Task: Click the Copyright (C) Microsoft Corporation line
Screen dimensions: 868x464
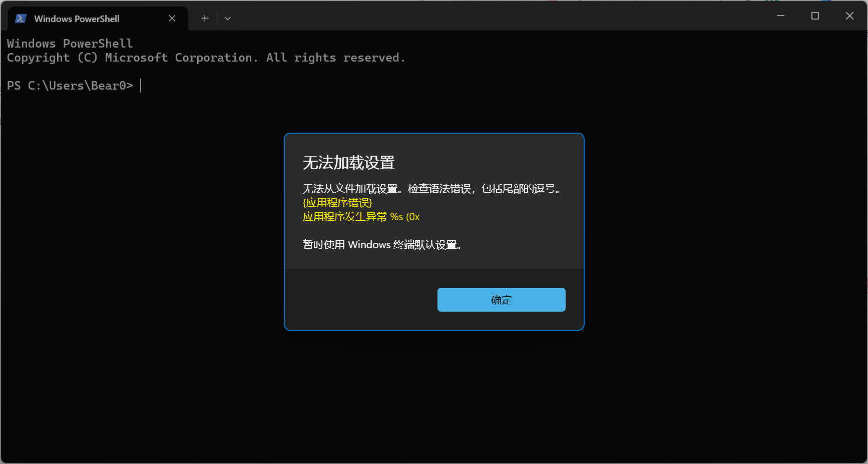Action: coord(206,58)
